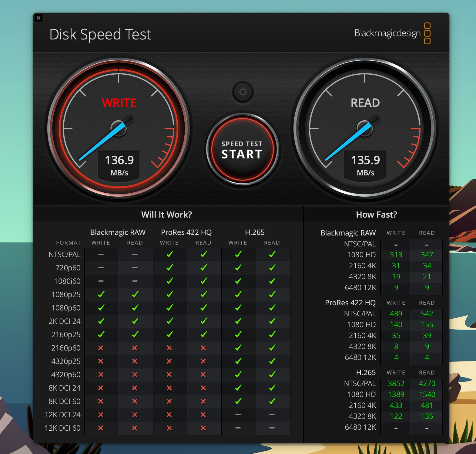Image resolution: width=476 pixels, height=454 pixels.
Task: Click the H.265 write dash for 12K DCI 24
Action: (238, 415)
